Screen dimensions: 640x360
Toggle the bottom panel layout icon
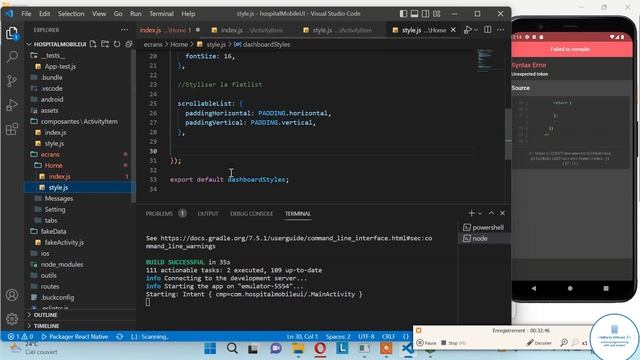point(414,13)
